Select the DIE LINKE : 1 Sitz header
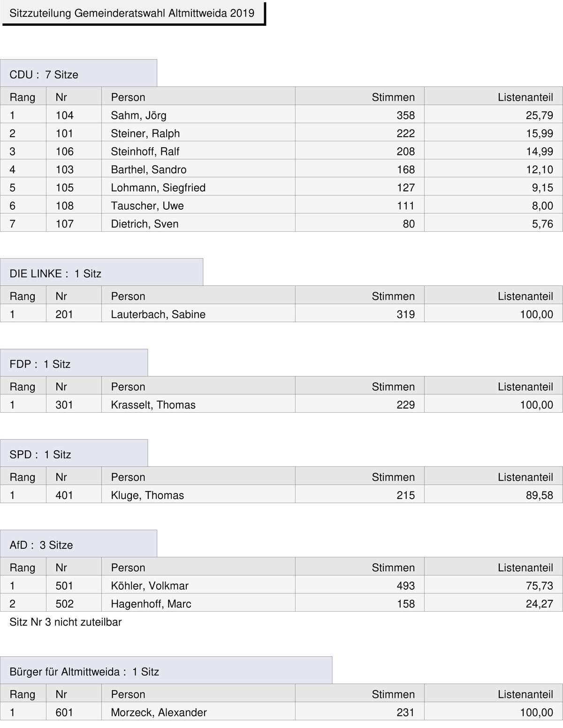The image size is (563, 728). click(101, 272)
